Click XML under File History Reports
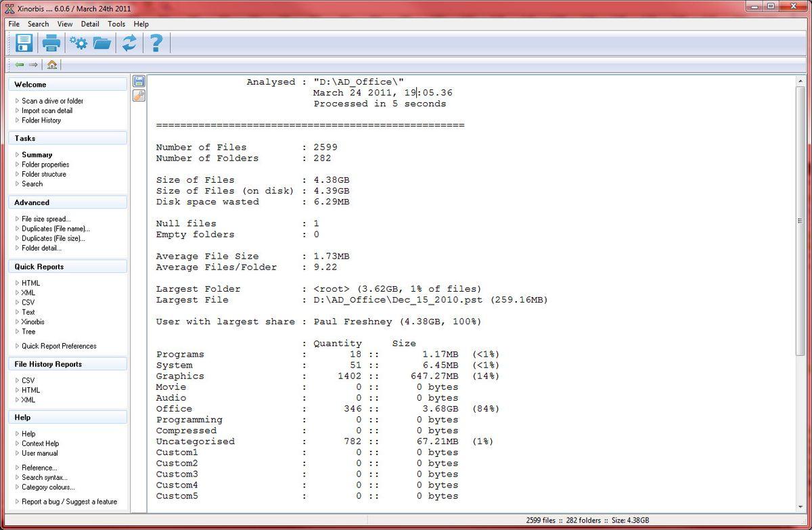812x530 pixels. 28,400
